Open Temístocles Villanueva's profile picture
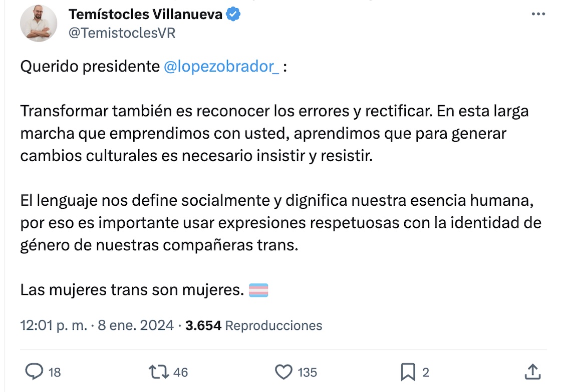Viewport: 561px width, 392px height. click(x=39, y=24)
